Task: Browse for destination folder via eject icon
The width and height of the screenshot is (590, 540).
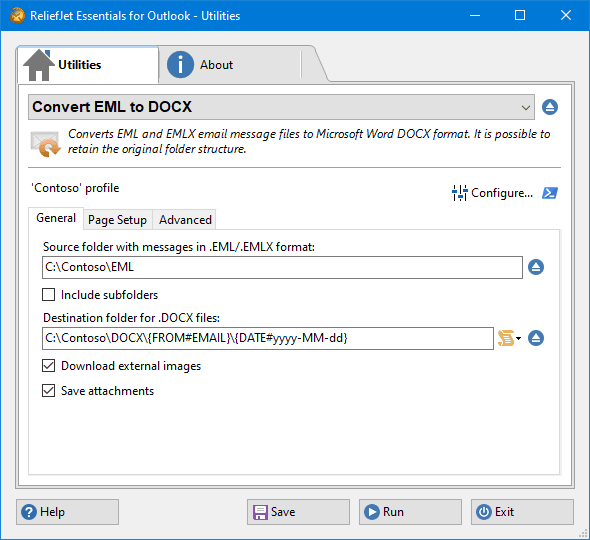Action: pyautogui.click(x=535, y=338)
